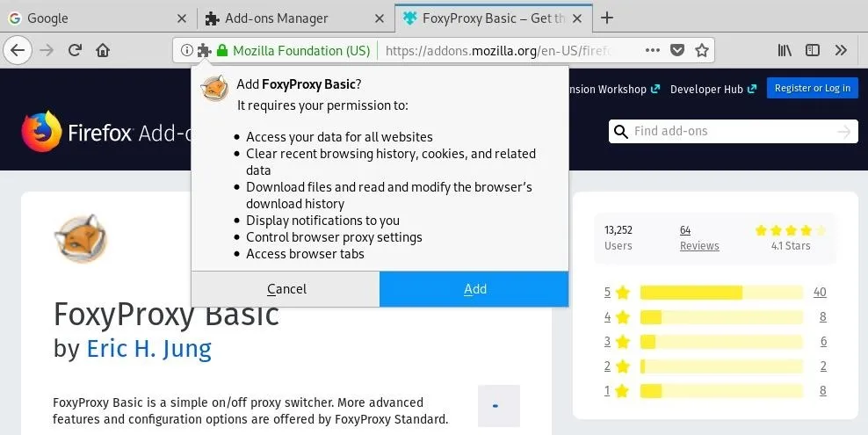
Task: Click Cancel in the permission dialog
Action: (x=286, y=289)
